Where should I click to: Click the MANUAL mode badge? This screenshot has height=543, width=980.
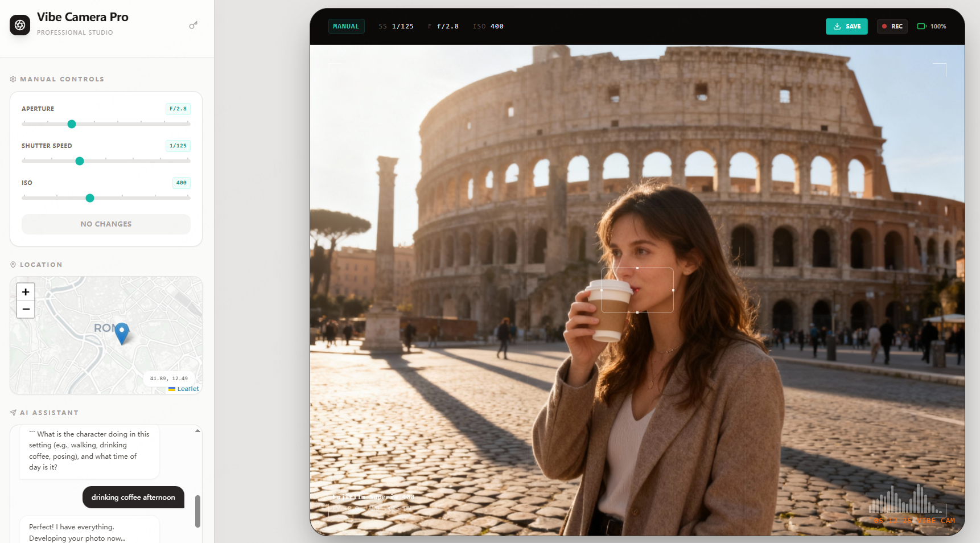coord(346,26)
